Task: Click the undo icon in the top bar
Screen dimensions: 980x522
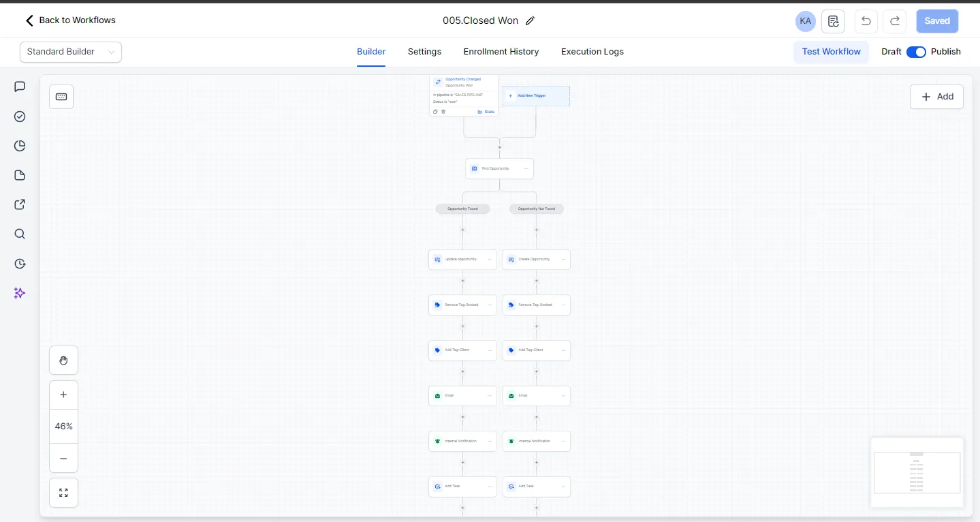Action: (x=866, y=21)
